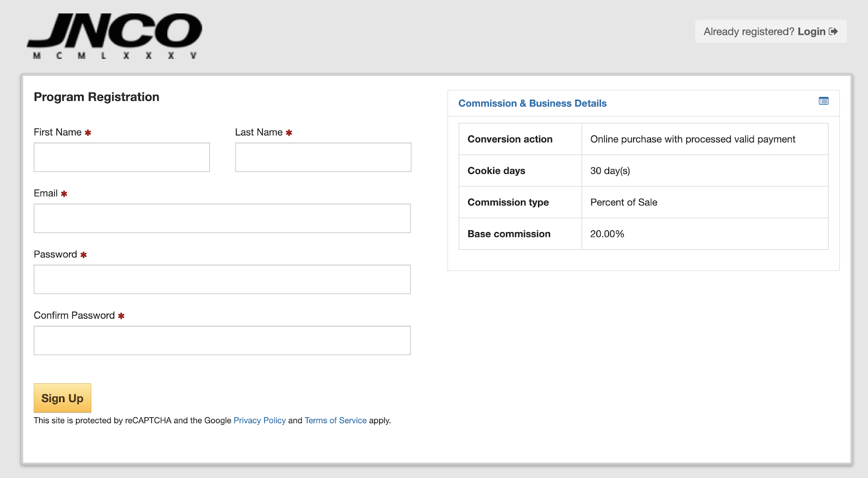Click the Confirm Password label text
This screenshot has height=478, width=868.
pyautogui.click(x=74, y=315)
